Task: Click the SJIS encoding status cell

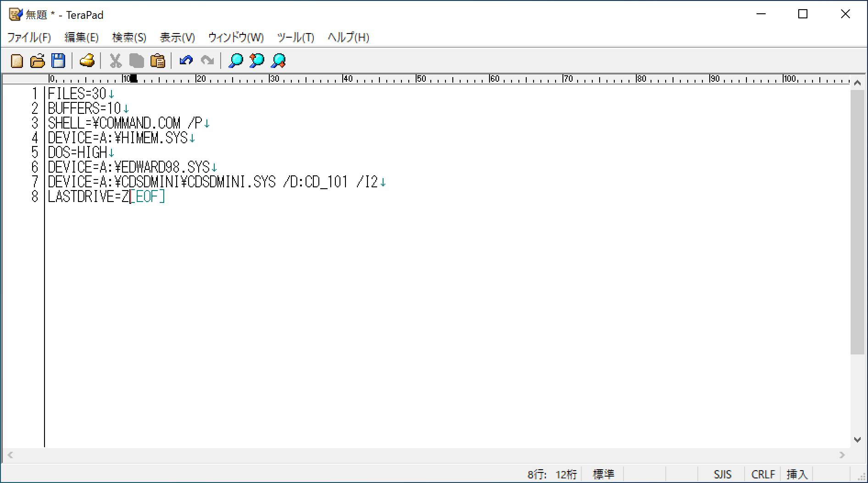Action: point(723,474)
